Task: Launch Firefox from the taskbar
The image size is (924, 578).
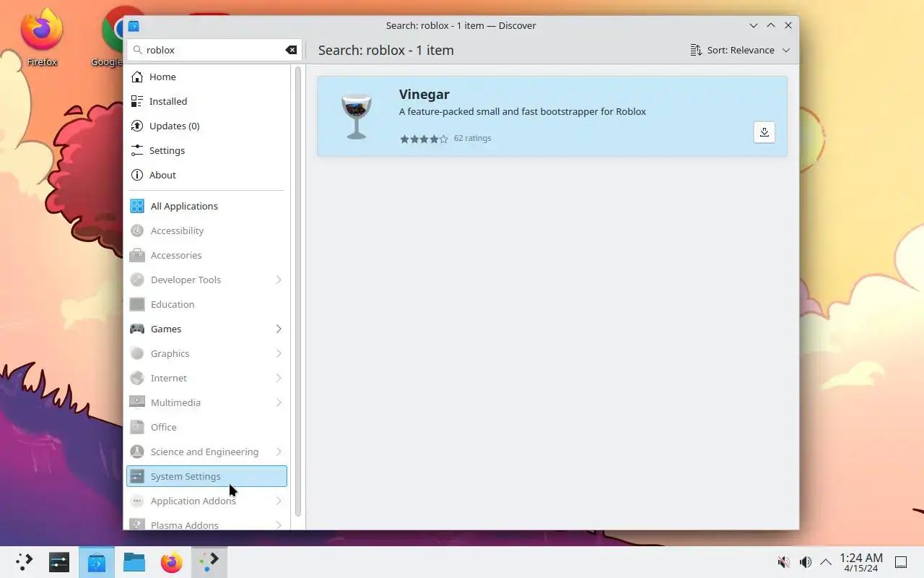Action: pyautogui.click(x=172, y=562)
